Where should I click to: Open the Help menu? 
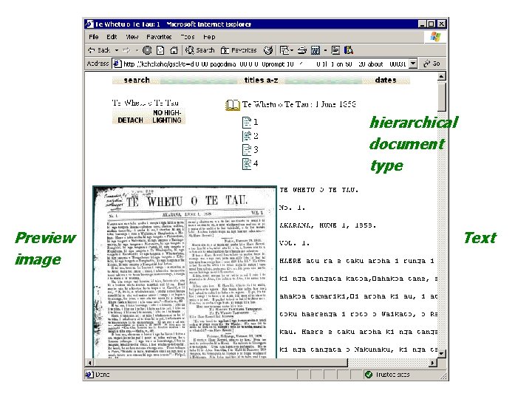pos(209,37)
